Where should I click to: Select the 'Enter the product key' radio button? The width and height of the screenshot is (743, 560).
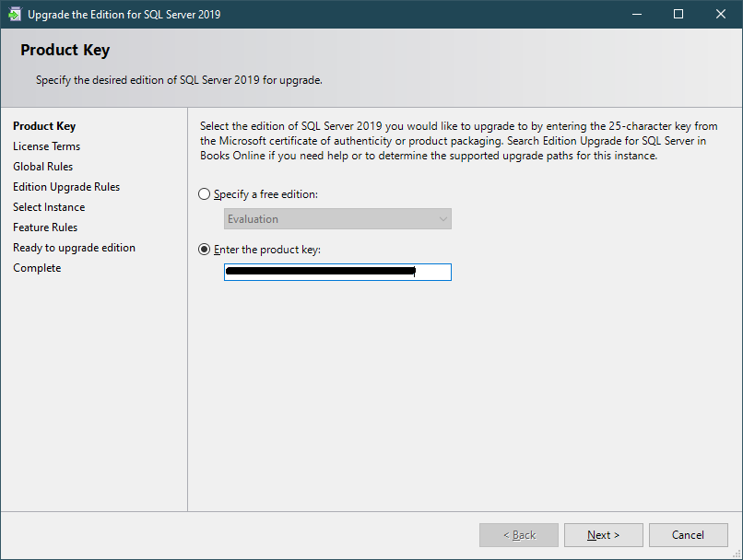tap(205, 250)
